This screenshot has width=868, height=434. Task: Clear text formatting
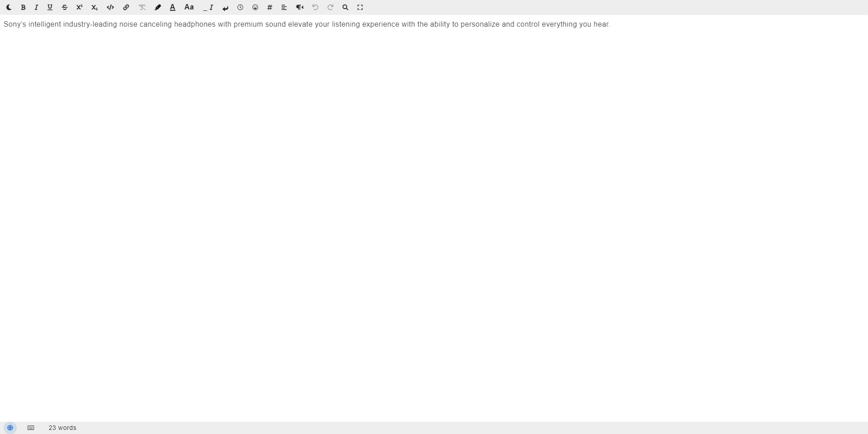click(x=142, y=7)
